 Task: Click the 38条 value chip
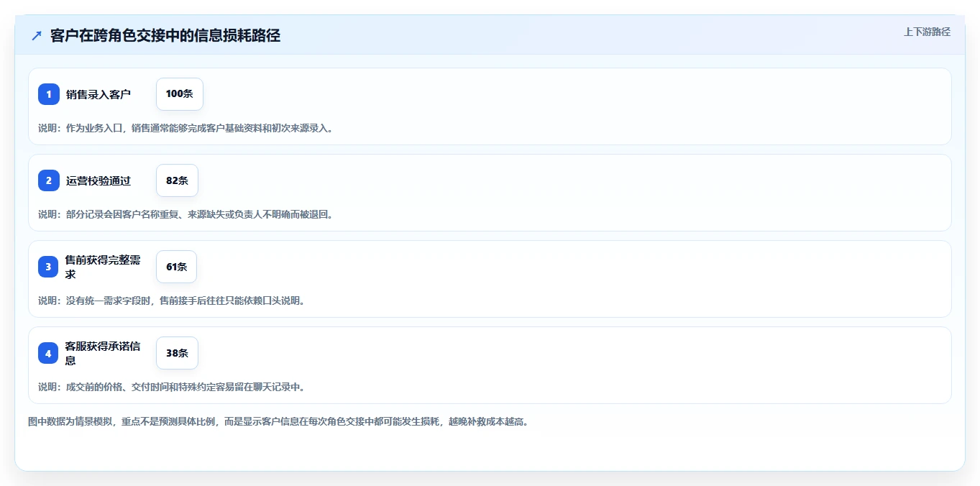point(177,353)
